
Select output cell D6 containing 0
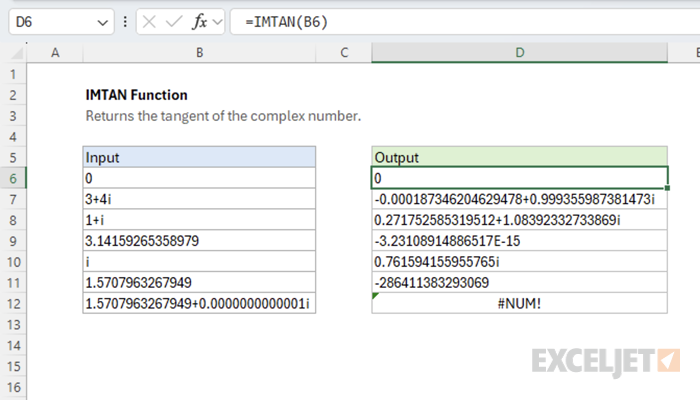(x=520, y=178)
